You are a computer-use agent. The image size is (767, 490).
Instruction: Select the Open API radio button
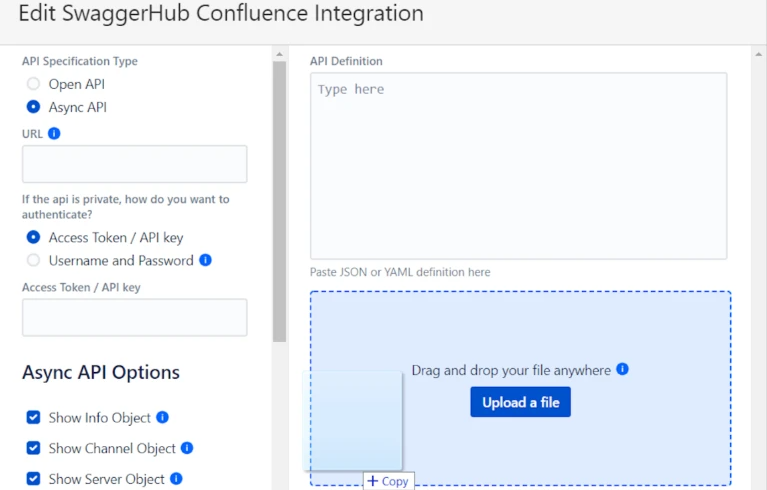(x=33, y=84)
